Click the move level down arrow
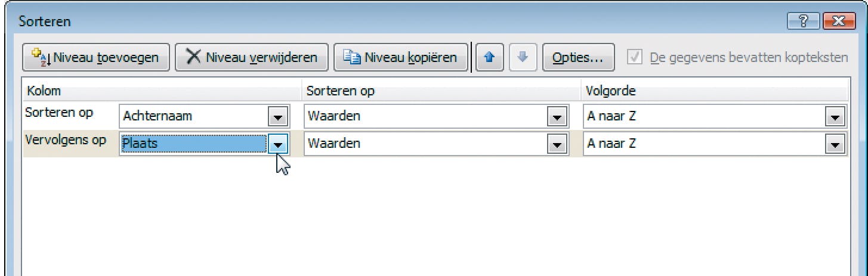Screen dimensions: 868x276 [523, 58]
